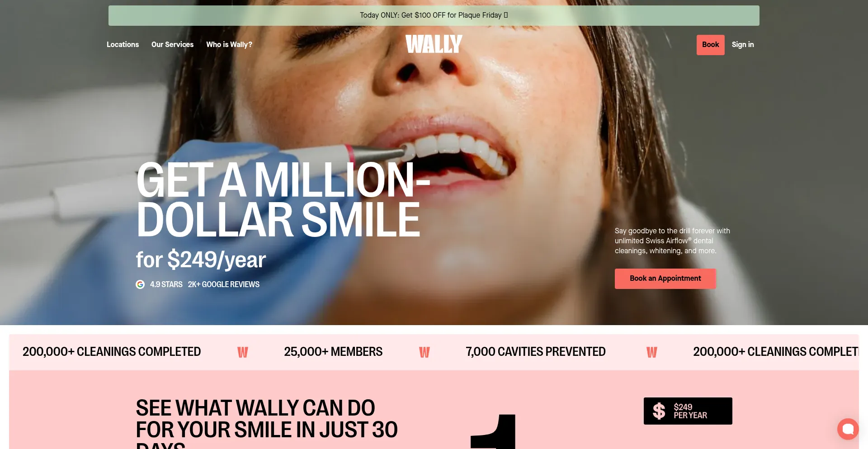The width and height of the screenshot is (868, 449).
Task: Click the W logo after cleanings completed
Action: click(x=243, y=352)
